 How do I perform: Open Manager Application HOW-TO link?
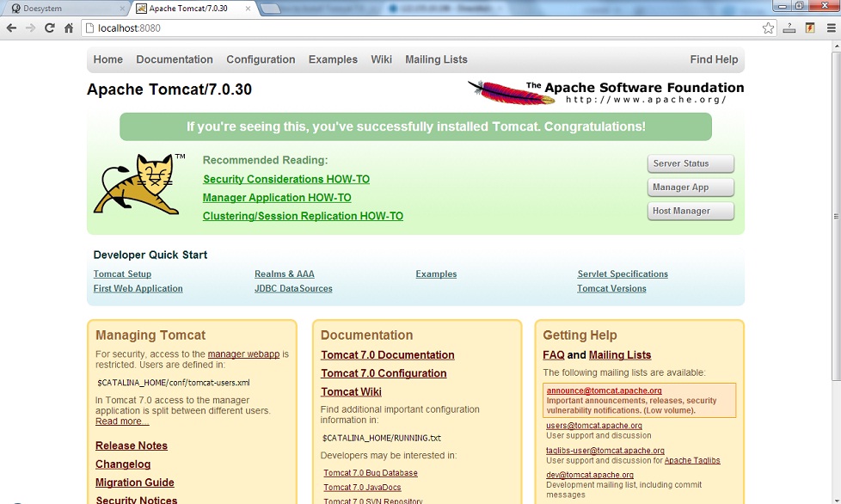click(277, 198)
